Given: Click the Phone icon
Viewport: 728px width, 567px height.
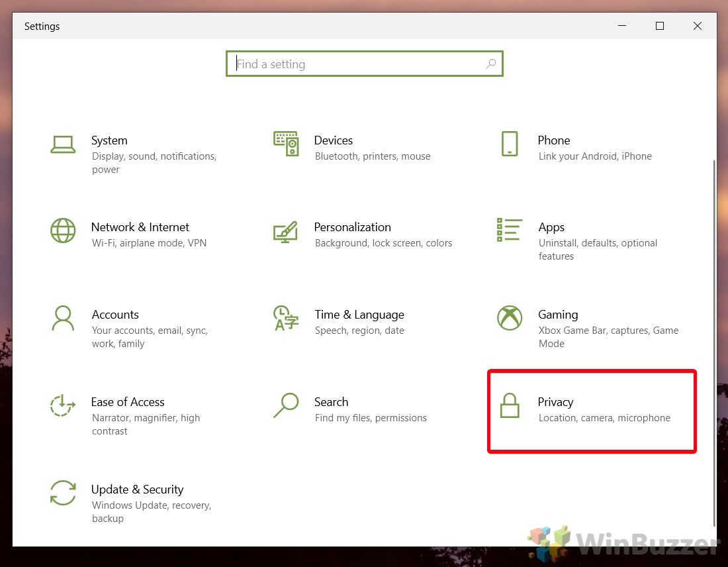Looking at the screenshot, I should pos(510,144).
